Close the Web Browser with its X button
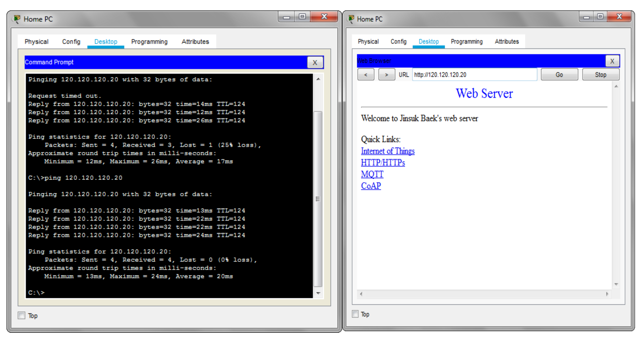 (x=612, y=61)
